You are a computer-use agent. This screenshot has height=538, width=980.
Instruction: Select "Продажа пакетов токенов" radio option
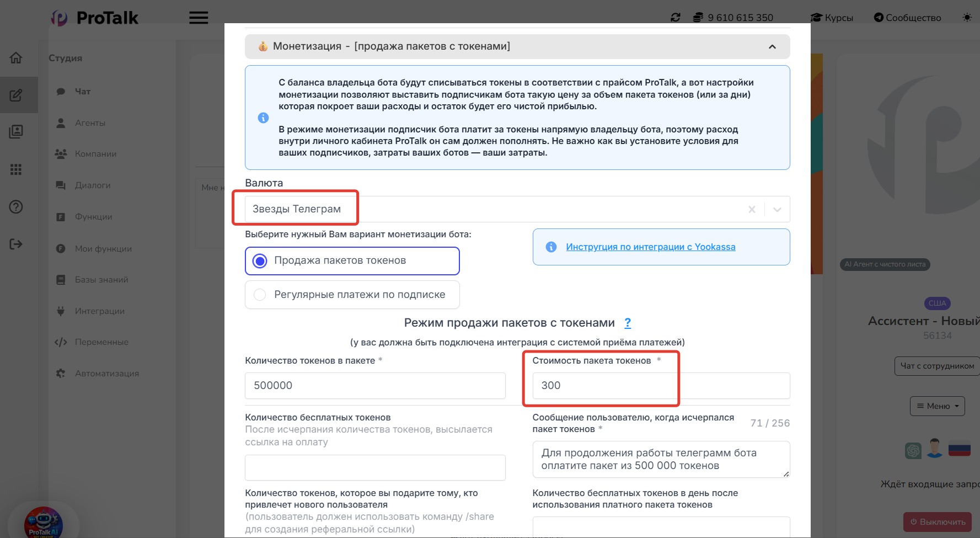(x=260, y=261)
